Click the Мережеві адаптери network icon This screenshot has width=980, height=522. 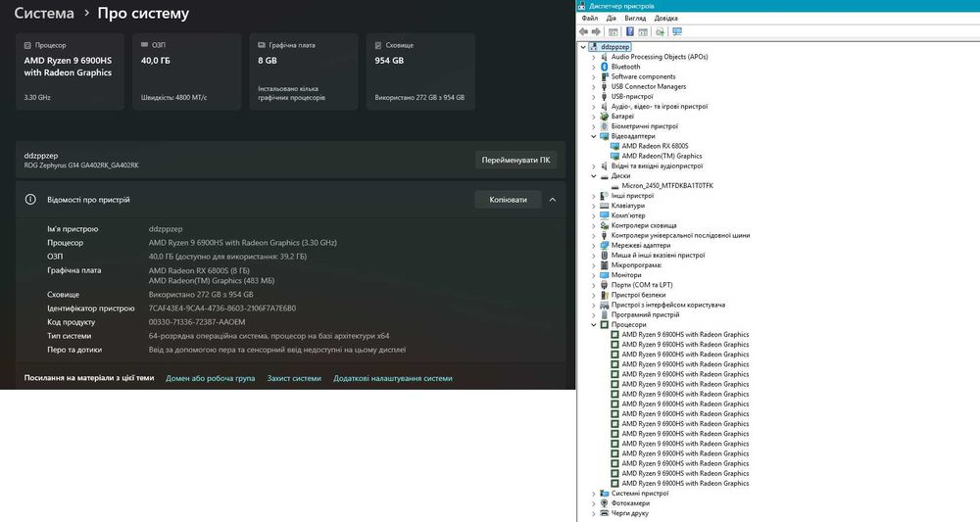pyautogui.click(x=605, y=246)
